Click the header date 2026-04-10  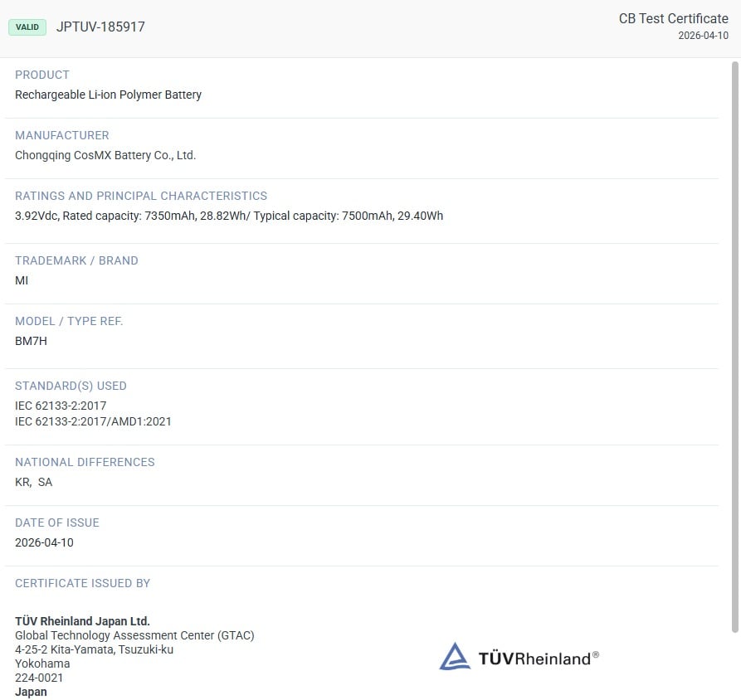[x=703, y=36]
